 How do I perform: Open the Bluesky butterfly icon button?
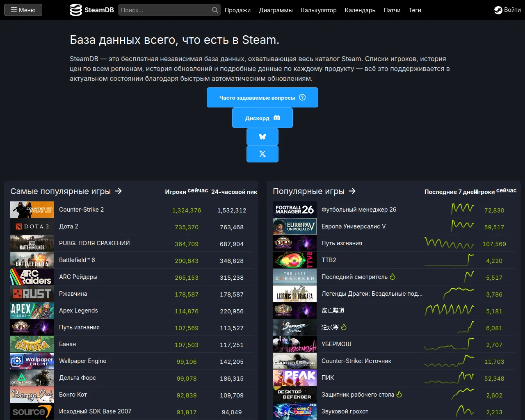(262, 137)
